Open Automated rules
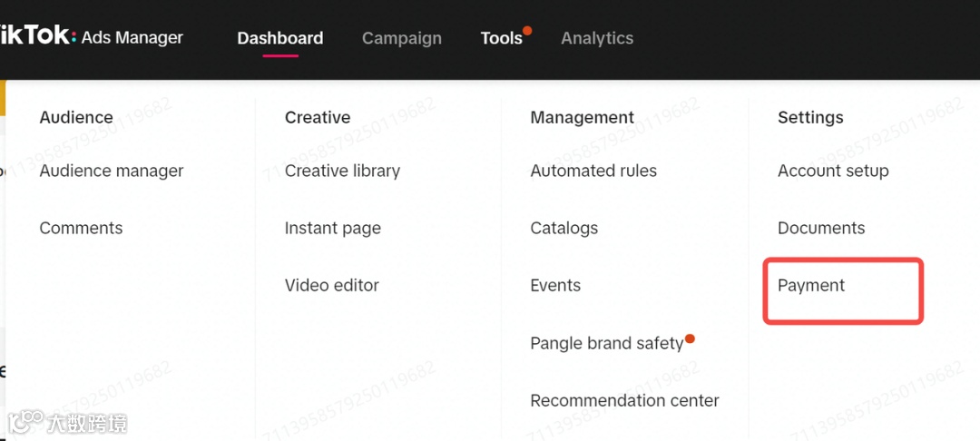Screen dimensions: 980x441 593,171
